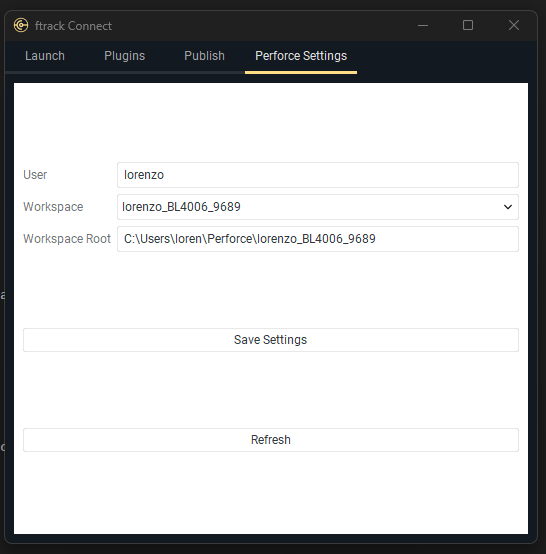
Task: Go to the Publish tab
Action: coord(204,56)
